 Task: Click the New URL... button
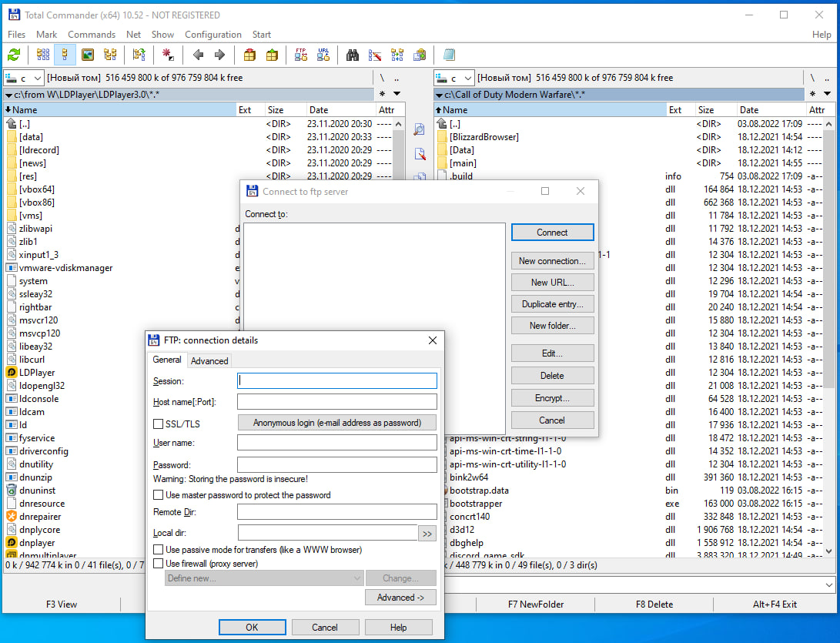click(552, 283)
